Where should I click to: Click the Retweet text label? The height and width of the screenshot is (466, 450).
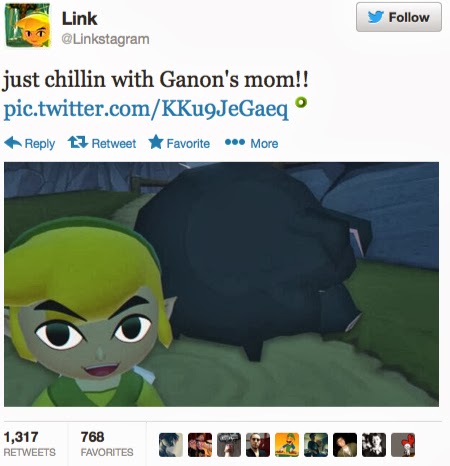tap(114, 144)
